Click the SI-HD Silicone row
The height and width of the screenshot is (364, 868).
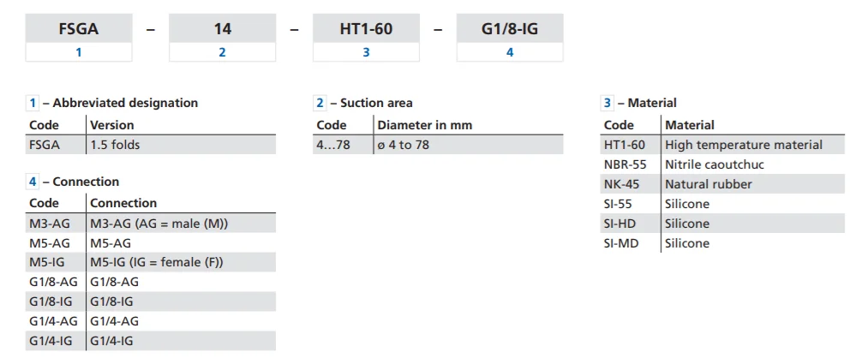click(x=722, y=224)
